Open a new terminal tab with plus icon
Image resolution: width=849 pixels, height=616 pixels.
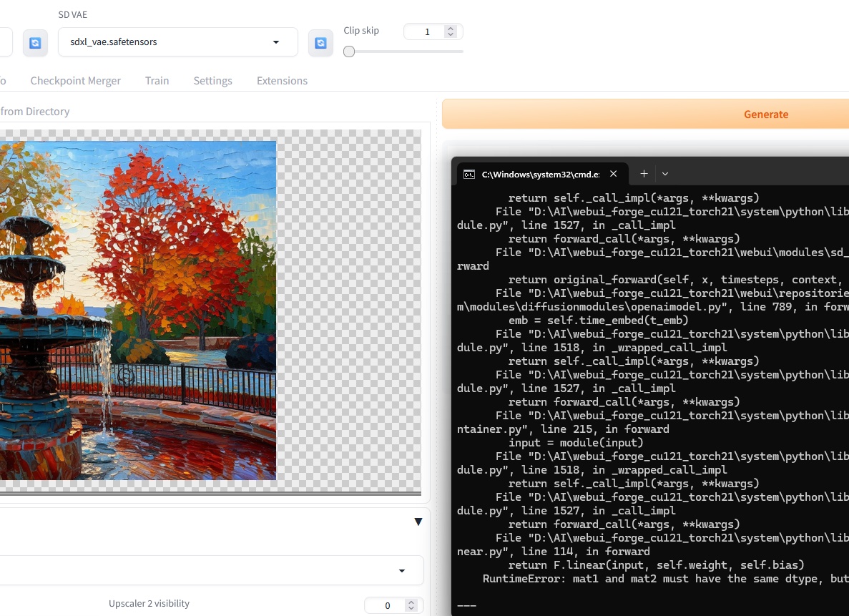(644, 173)
